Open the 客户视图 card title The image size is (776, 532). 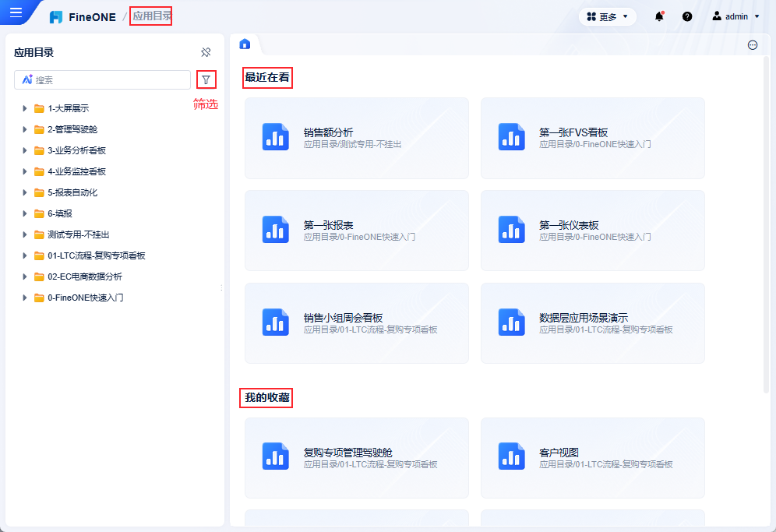pyautogui.click(x=559, y=453)
